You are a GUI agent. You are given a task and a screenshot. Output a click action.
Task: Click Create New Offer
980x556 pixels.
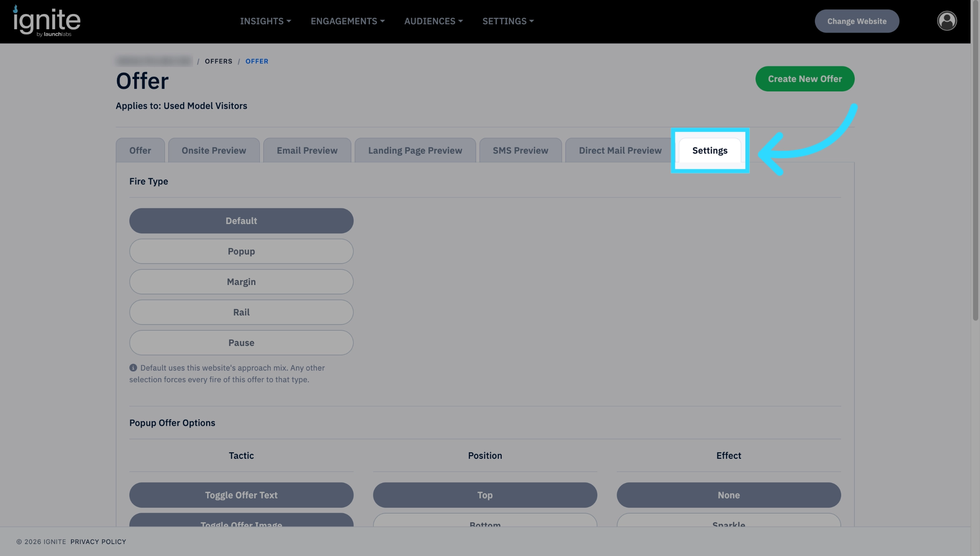pyautogui.click(x=805, y=79)
